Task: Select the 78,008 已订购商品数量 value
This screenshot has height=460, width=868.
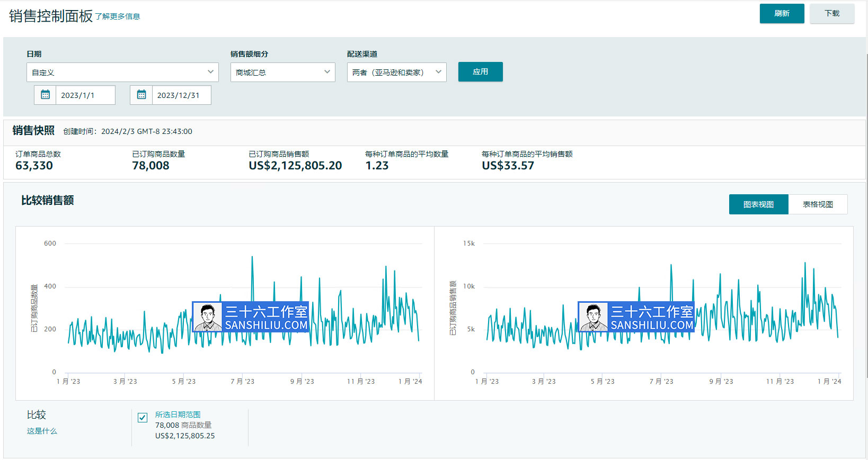Action: tap(150, 165)
